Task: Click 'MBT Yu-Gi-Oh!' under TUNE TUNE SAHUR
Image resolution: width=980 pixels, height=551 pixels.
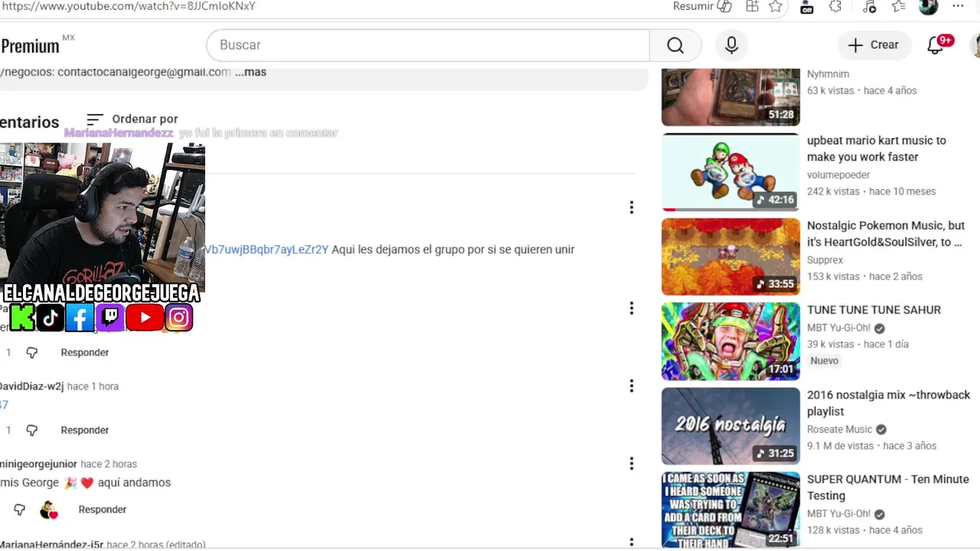Action: point(838,328)
